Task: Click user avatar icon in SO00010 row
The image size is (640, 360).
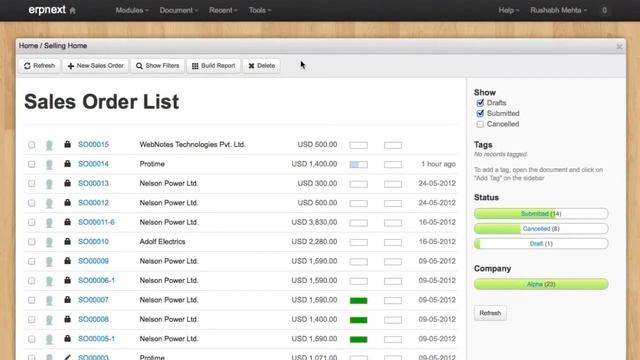Action: (49, 242)
